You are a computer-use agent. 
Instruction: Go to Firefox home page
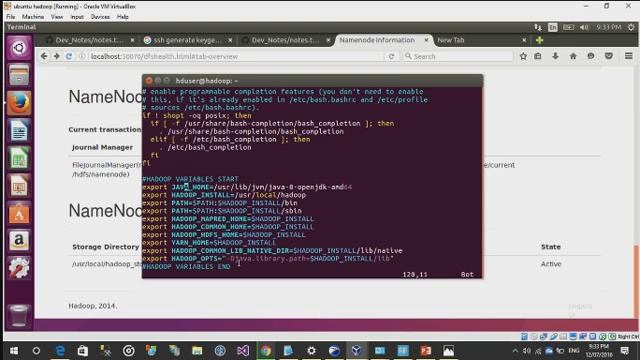click(x=573, y=56)
